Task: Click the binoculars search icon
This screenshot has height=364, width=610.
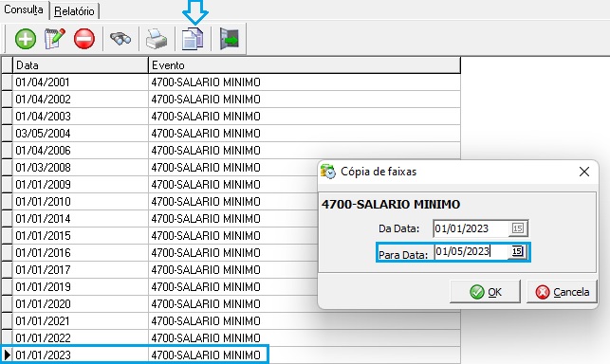Action: (120, 39)
